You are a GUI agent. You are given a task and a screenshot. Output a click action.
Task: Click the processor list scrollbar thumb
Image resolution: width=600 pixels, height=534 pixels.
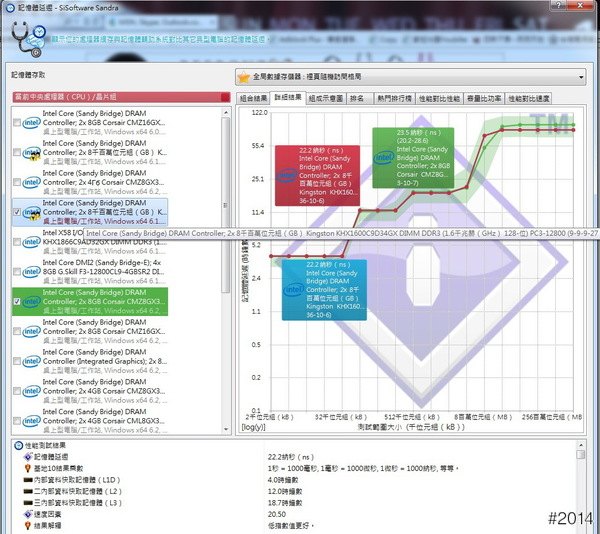click(226, 205)
